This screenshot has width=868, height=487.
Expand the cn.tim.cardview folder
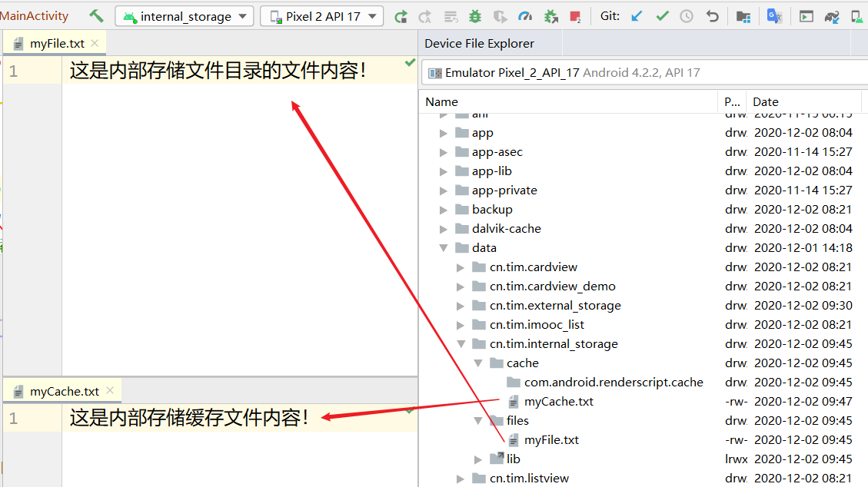(x=461, y=267)
